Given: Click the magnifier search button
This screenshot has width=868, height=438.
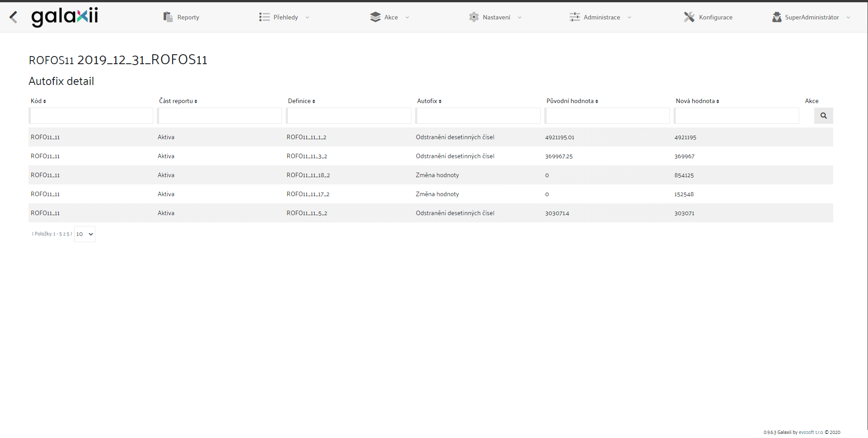Looking at the screenshot, I should [824, 116].
